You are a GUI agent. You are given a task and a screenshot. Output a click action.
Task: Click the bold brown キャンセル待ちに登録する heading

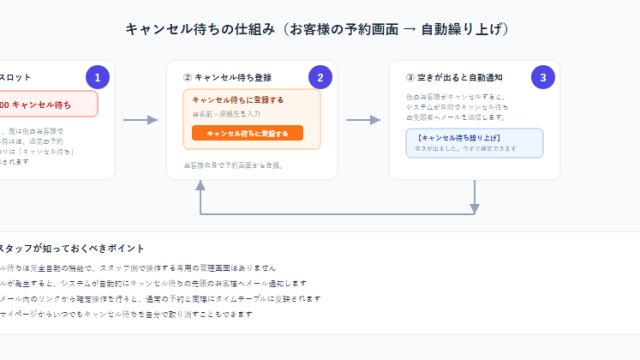point(238,100)
